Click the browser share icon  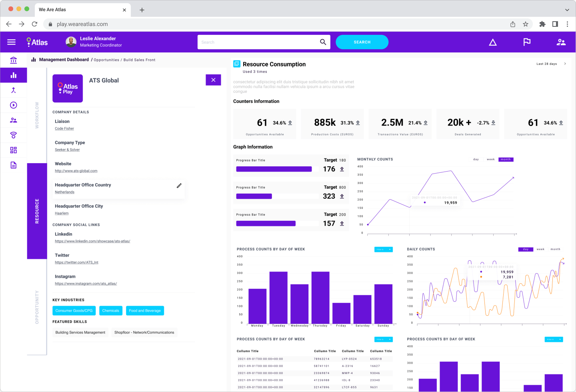[x=513, y=24]
